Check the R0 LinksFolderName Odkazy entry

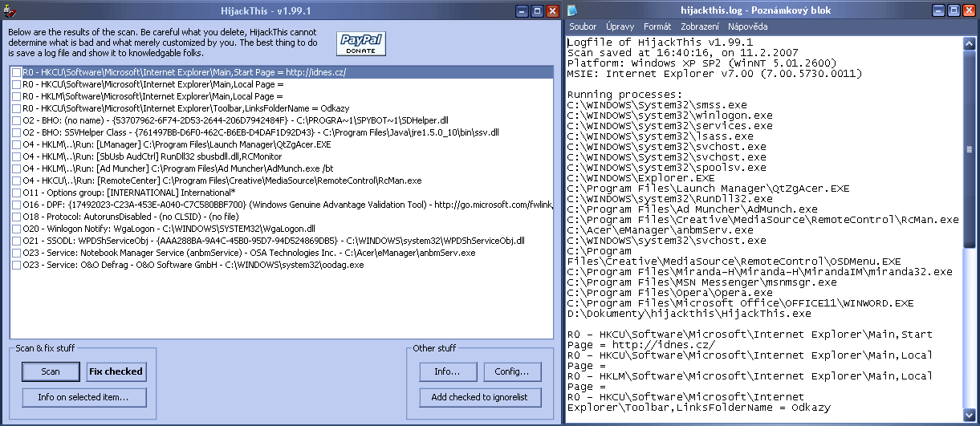tap(17, 108)
